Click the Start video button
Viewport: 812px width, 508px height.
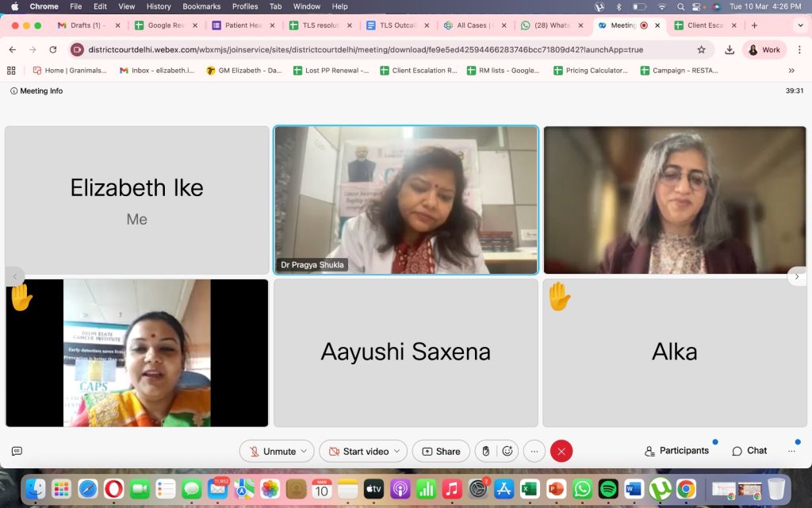359,452
